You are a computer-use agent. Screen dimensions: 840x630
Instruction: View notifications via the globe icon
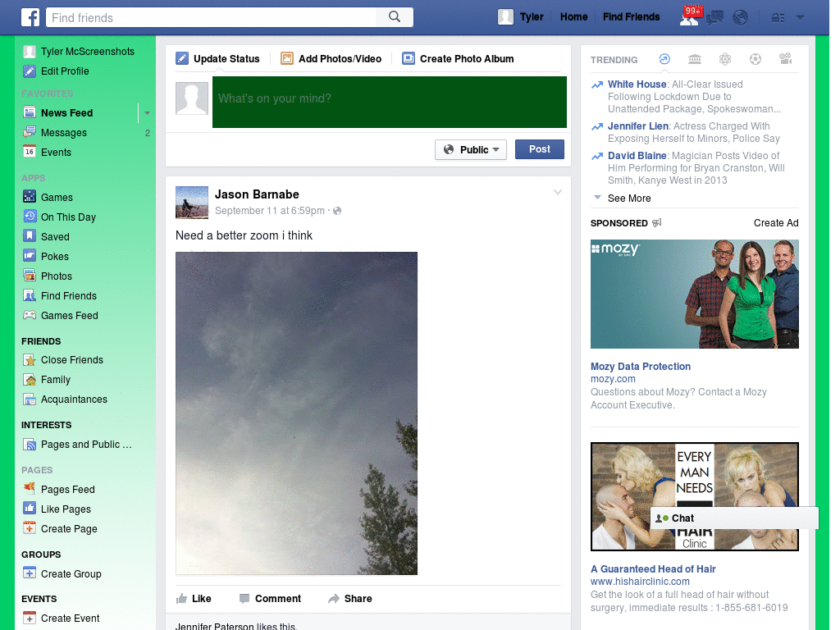pos(740,17)
